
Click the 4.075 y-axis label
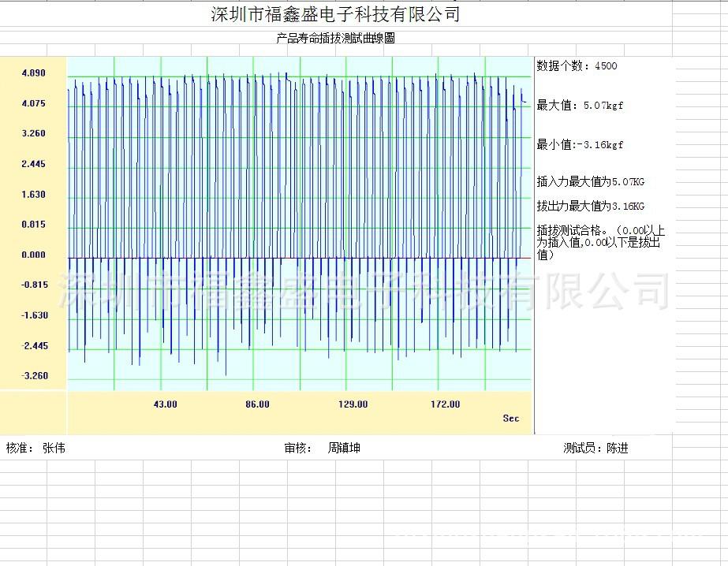point(34,103)
